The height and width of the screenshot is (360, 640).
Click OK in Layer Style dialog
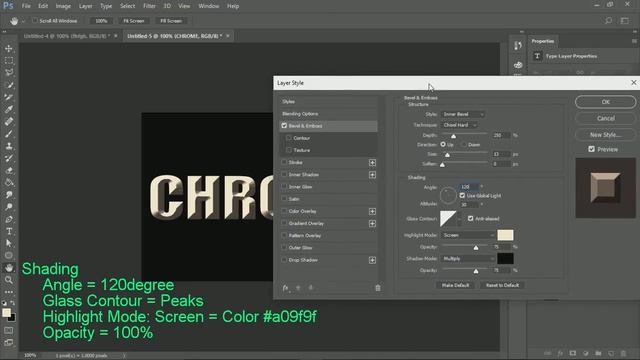click(x=605, y=102)
